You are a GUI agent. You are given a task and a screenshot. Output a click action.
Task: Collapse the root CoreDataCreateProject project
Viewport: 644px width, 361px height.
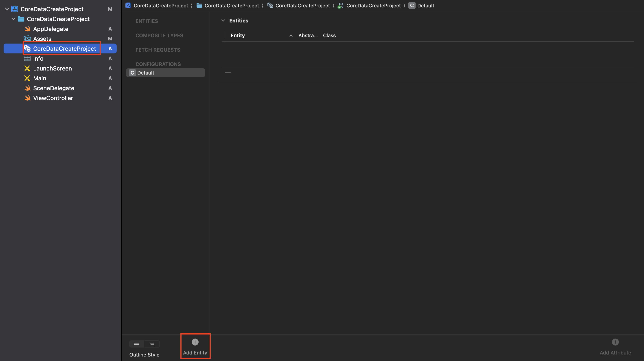click(x=7, y=9)
